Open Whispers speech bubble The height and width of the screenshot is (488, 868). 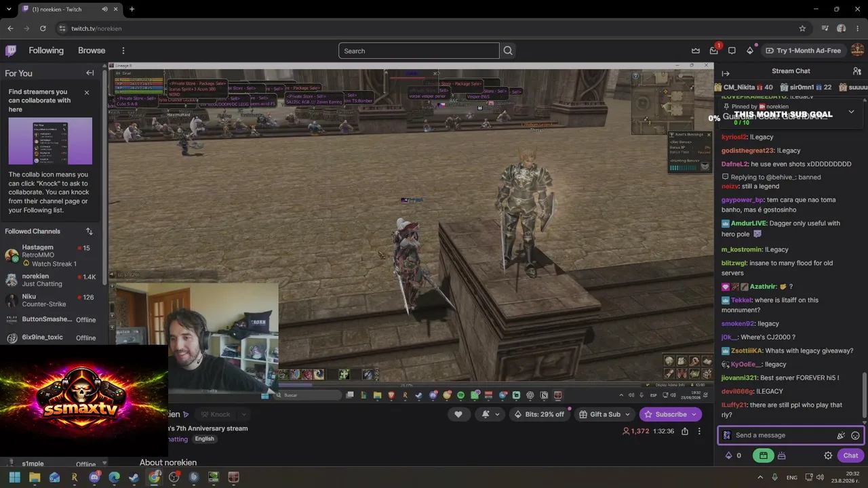click(732, 51)
